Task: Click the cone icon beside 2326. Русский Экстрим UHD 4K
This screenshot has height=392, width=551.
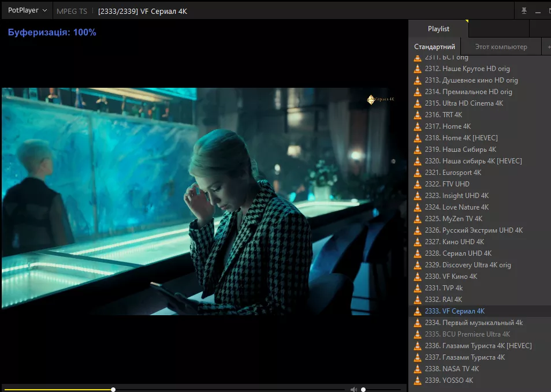Action: [x=418, y=230]
